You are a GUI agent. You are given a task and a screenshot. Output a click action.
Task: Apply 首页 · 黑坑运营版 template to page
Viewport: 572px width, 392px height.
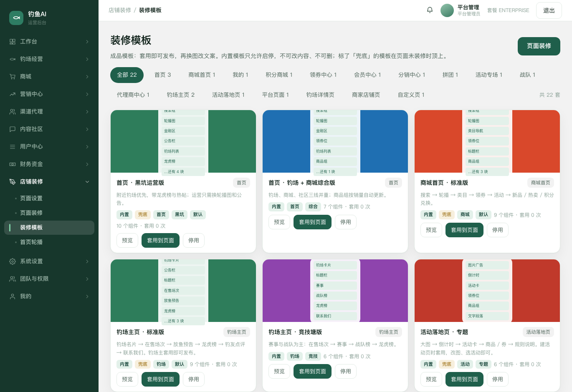(161, 241)
